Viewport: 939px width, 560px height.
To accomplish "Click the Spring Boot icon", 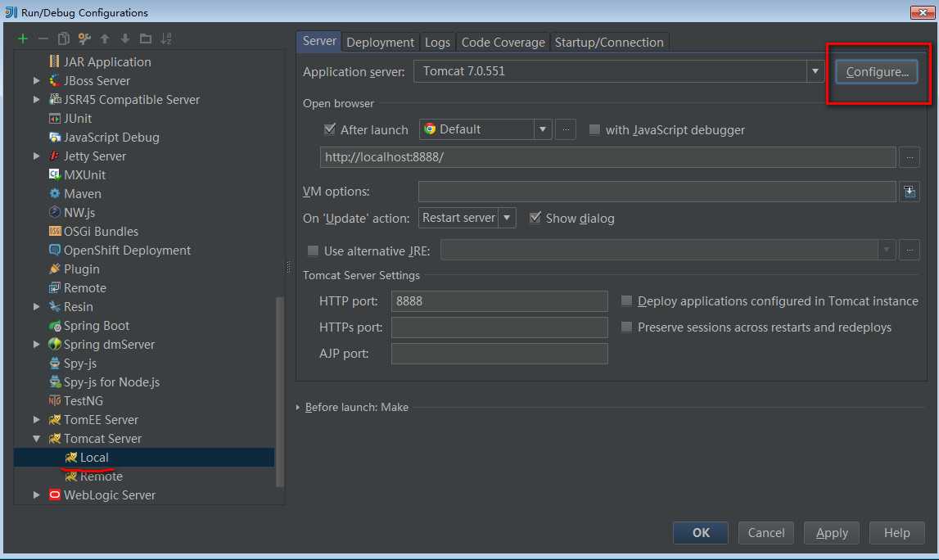I will pos(55,326).
